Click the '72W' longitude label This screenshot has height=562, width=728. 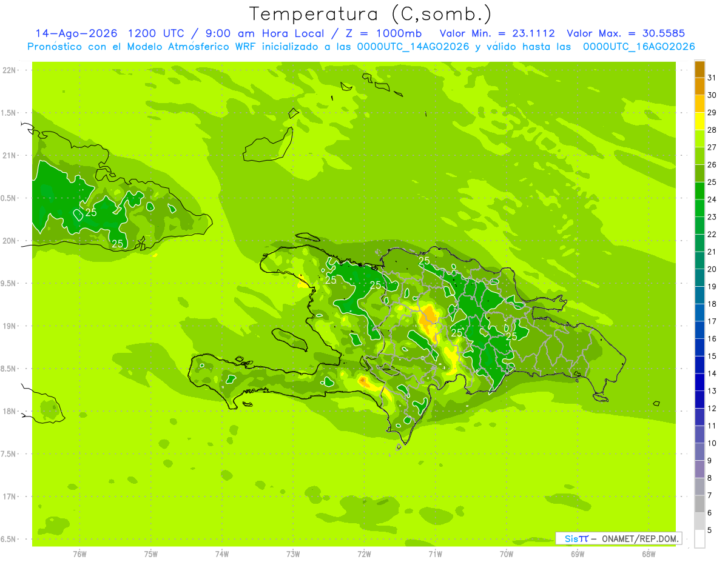[364, 554]
